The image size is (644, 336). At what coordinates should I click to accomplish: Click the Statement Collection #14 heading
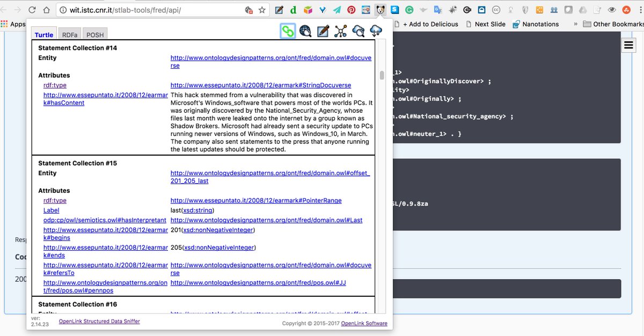tap(77, 48)
